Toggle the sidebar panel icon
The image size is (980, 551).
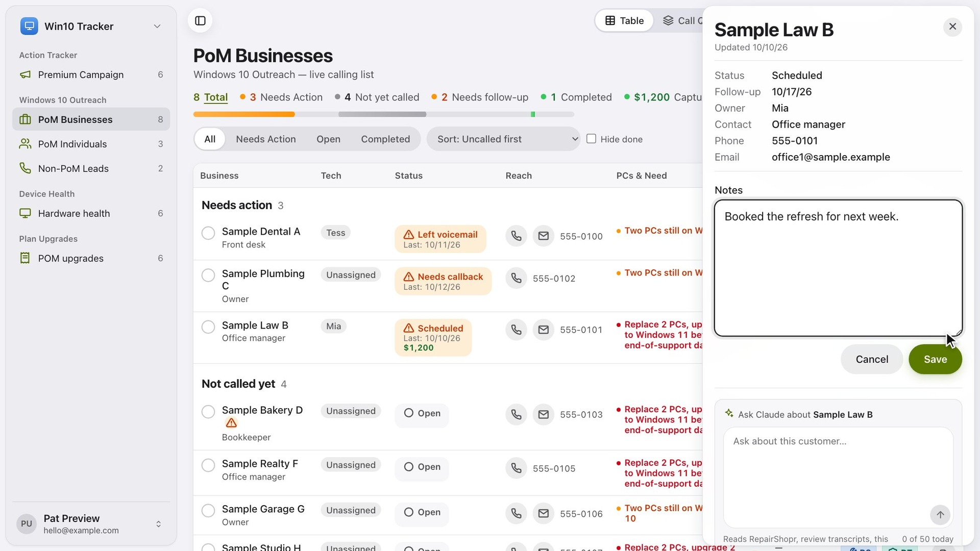coord(200,21)
